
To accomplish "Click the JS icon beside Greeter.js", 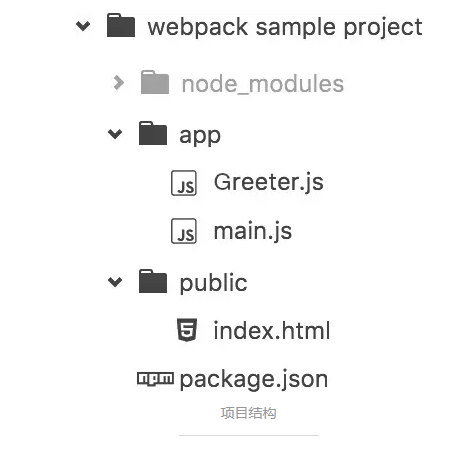I will click(184, 183).
